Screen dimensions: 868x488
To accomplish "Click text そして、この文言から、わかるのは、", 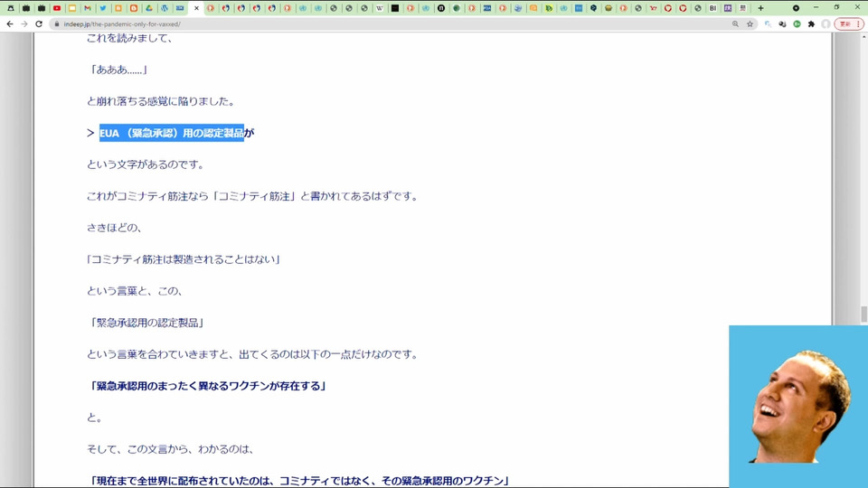I will coord(171,449).
